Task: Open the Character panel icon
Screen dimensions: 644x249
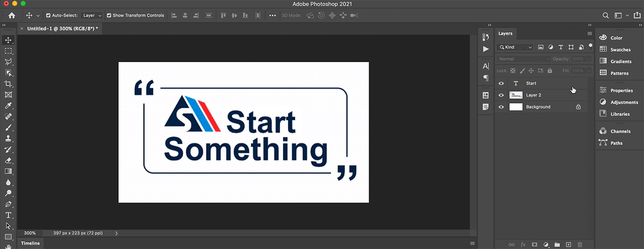Action: click(486, 66)
